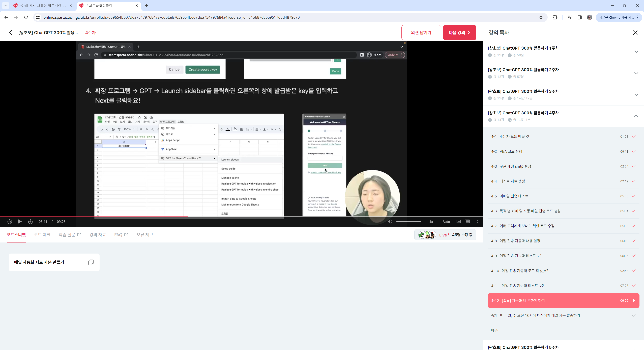Open lecture 4-1 4주 차 오늘 배울 것
The image size is (644, 350).
pyautogui.click(x=564, y=137)
